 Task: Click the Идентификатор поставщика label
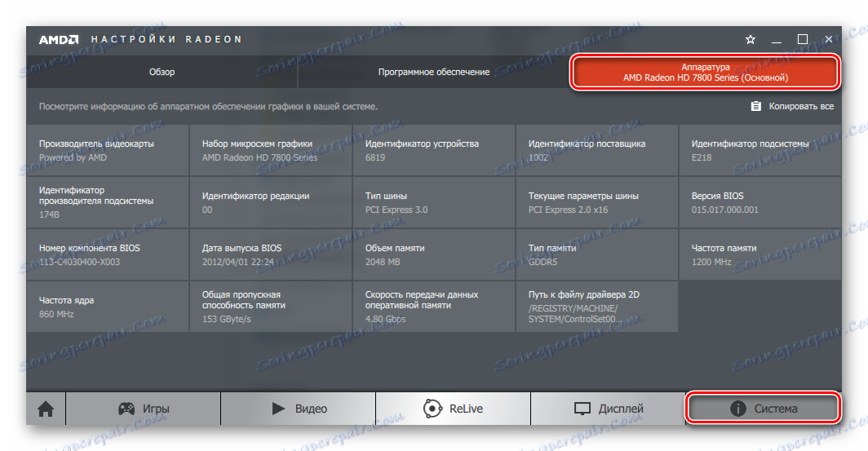(x=587, y=144)
